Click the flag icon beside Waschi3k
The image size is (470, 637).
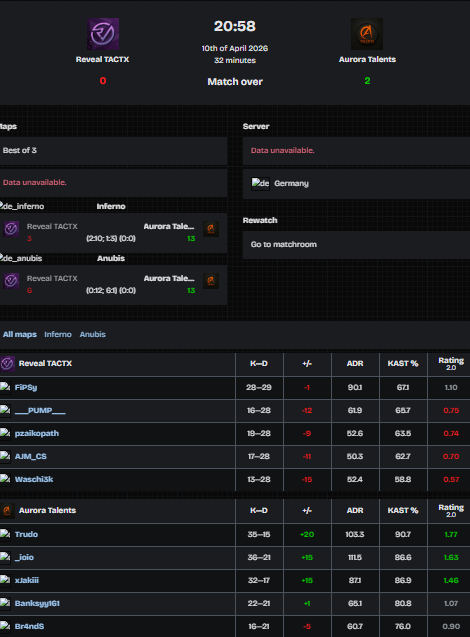[5, 479]
